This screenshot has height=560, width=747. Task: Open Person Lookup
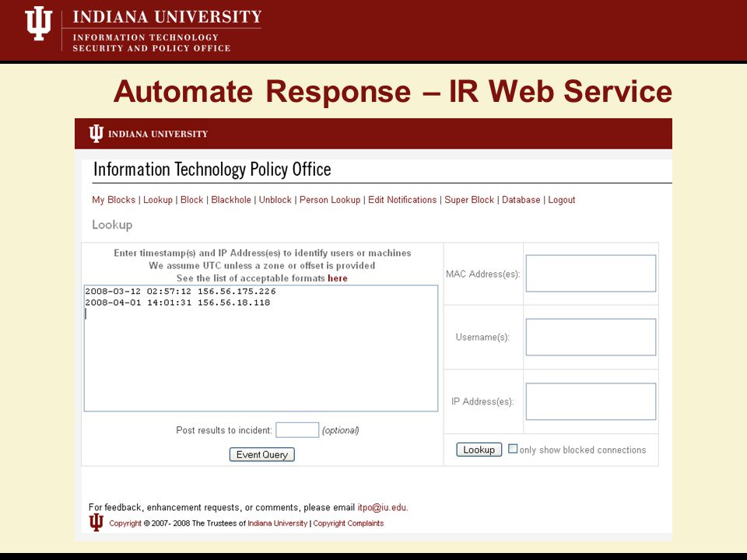[x=330, y=200]
